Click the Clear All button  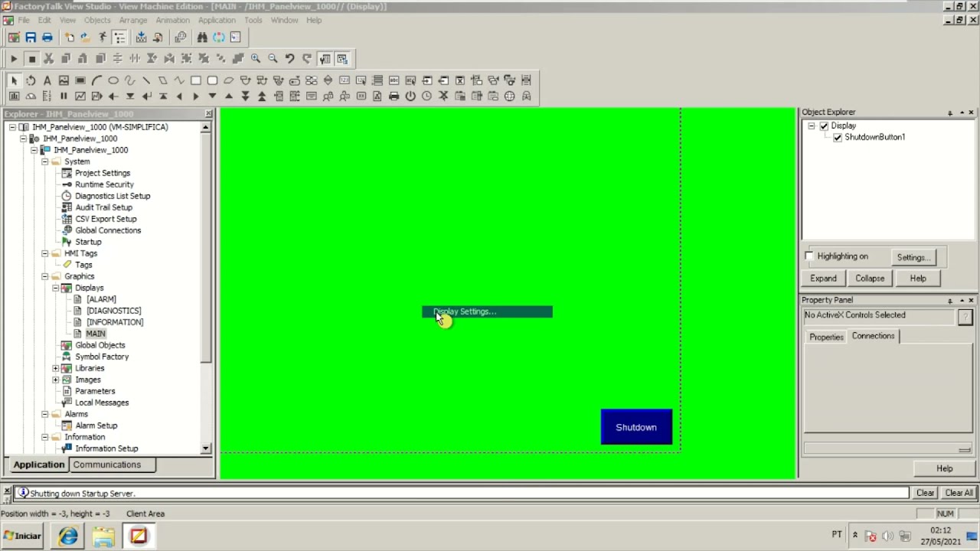coord(959,494)
